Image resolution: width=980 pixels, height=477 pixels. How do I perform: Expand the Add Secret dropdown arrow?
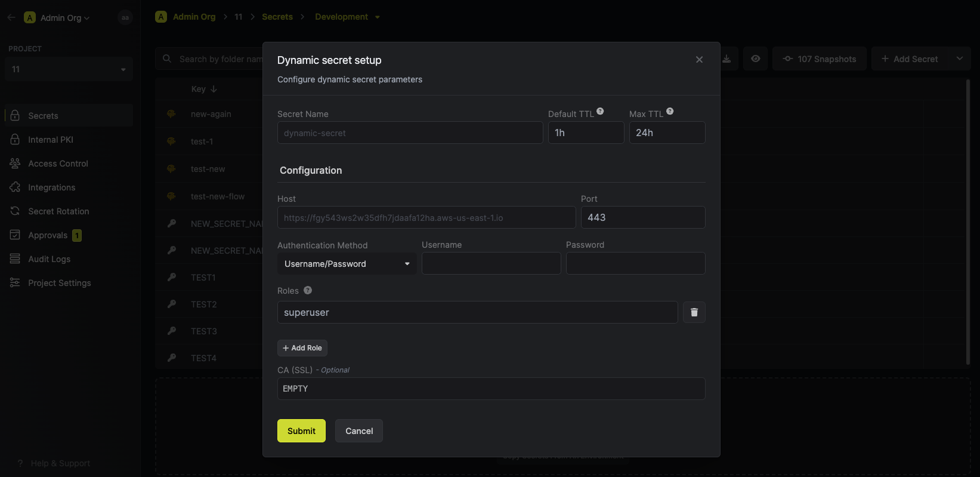pyautogui.click(x=960, y=59)
